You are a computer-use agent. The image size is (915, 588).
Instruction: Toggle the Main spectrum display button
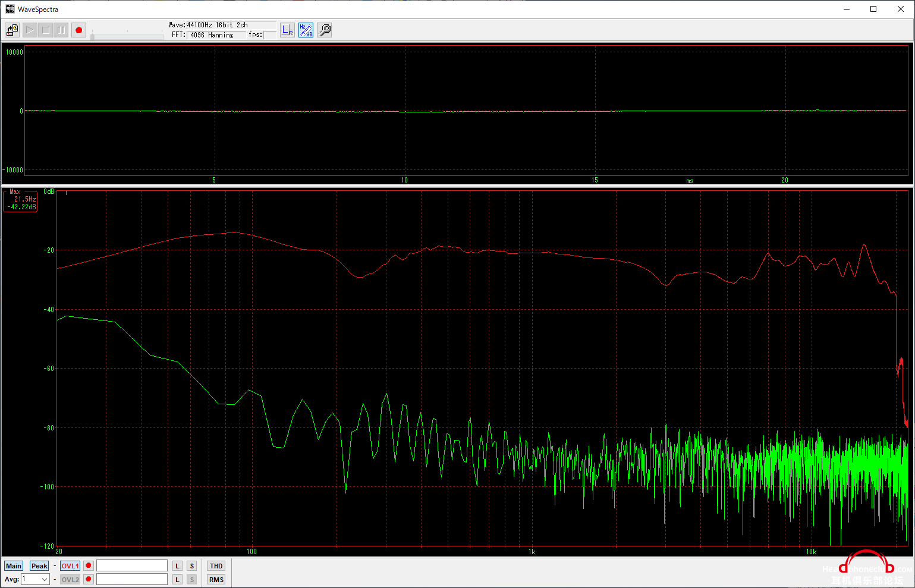14,566
